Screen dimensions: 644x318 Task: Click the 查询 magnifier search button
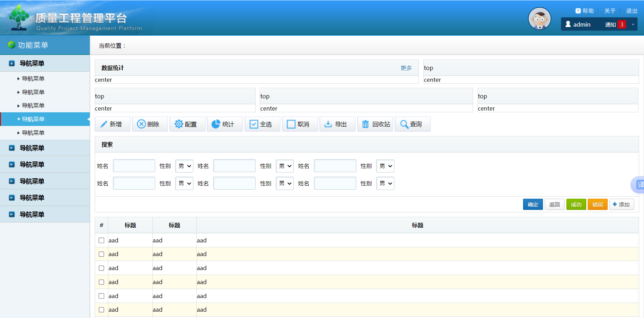pos(412,124)
